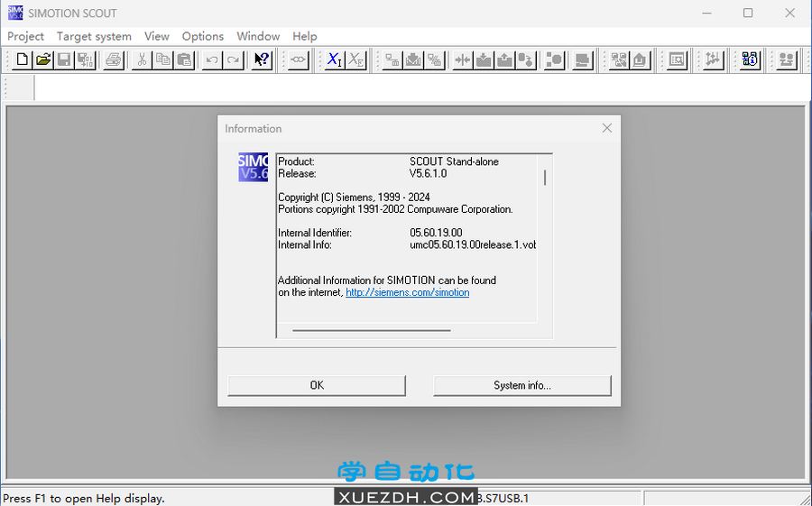Click the release value 'V5.6.1.0'

[429, 173]
